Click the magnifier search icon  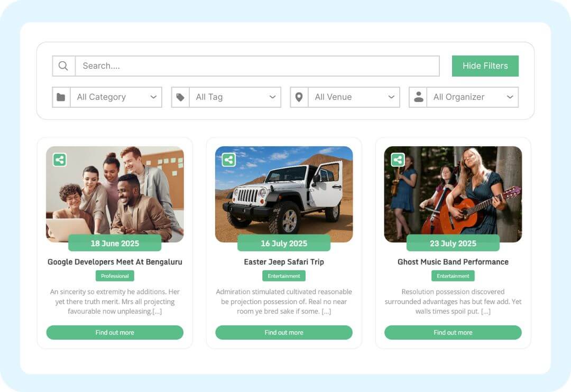pos(63,66)
